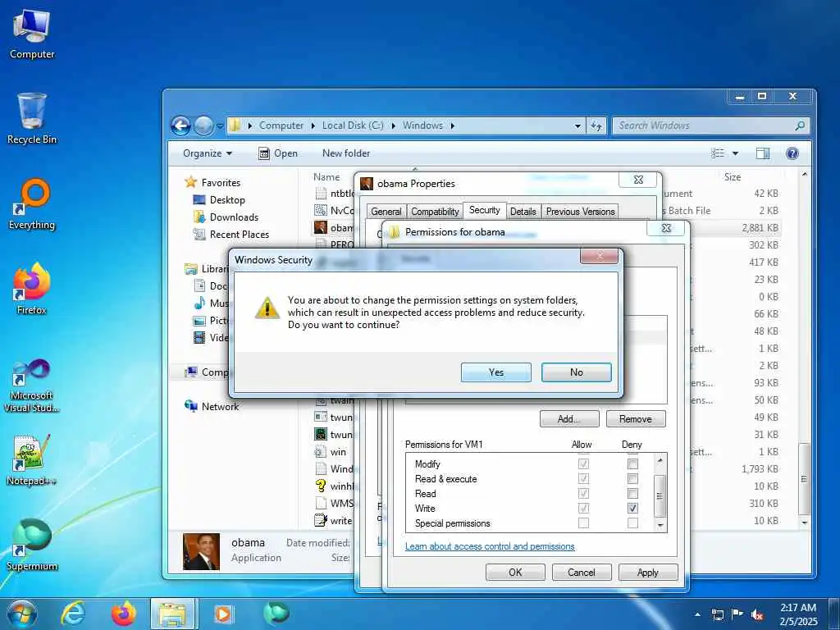840x630 pixels.
Task: Open the Computer desktop icon
Action: pos(32,34)
